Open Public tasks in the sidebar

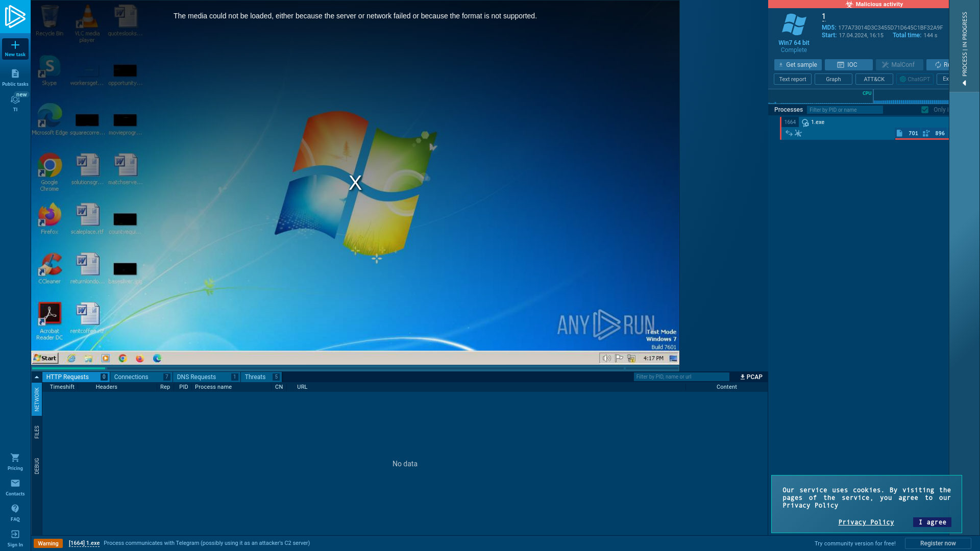click(x=15, y=78)
